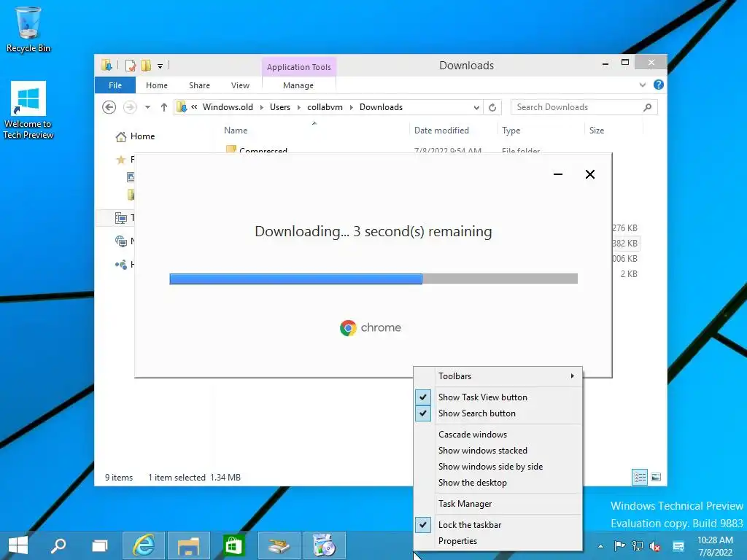This screenshot has width=747, height=560.
Task: Switch to Details view icon in status bar
Action: point(639,477)
